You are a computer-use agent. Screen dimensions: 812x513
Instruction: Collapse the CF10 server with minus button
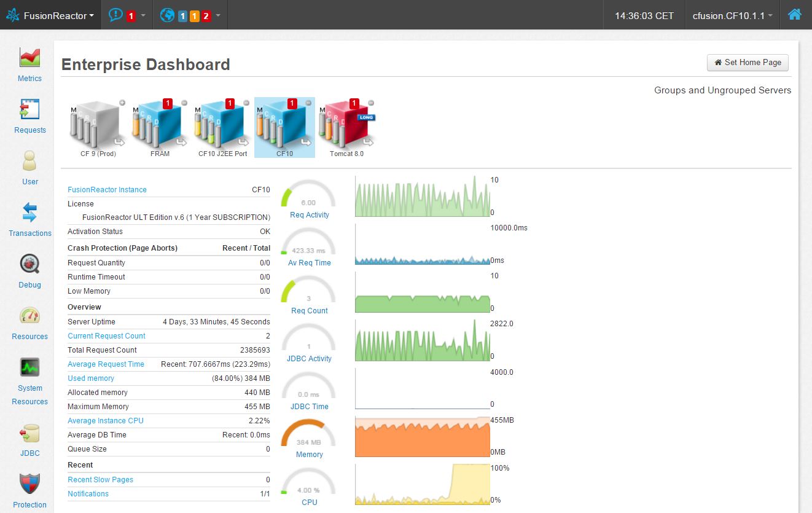[x=309, y=103]
